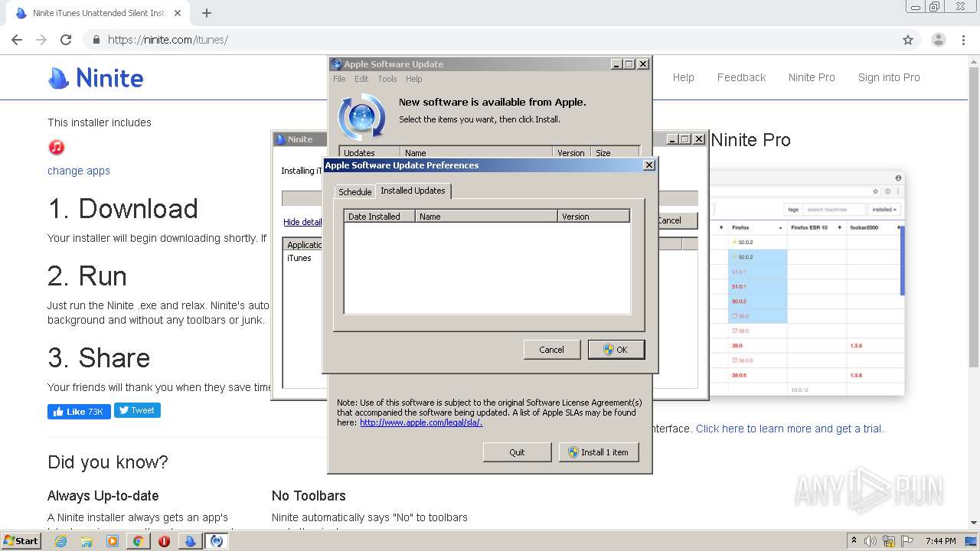The height and width of the screenshot is (551, 980).
Task: Open the Chrome profile avatar
Action: (938, 40)
